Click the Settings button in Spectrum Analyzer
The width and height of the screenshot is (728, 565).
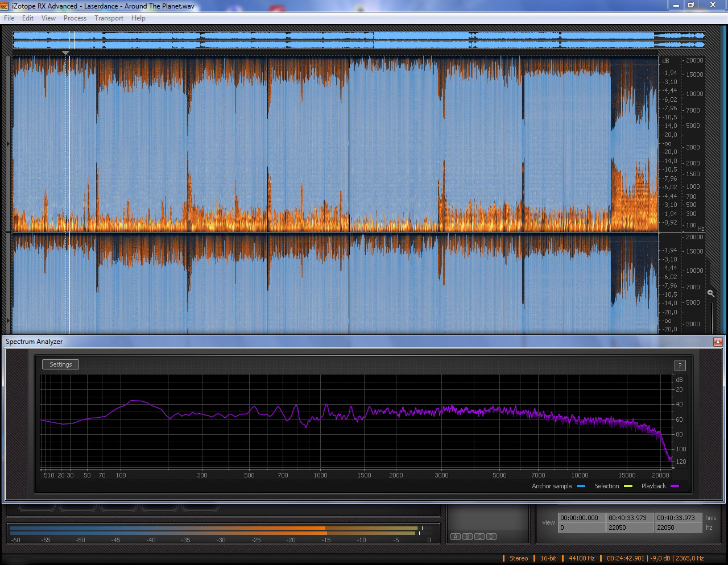tap(61, 364)
